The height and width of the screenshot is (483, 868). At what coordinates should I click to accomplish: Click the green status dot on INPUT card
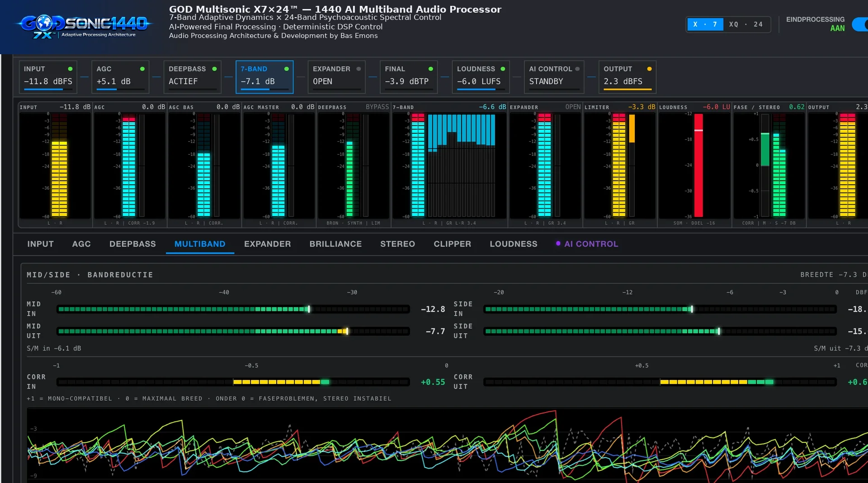coord(70,69)
